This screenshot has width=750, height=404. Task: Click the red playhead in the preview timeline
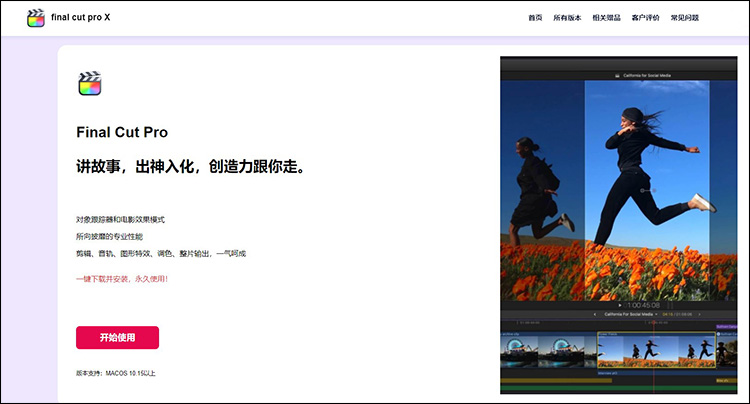pyautogui.click(x=654, y=356)
